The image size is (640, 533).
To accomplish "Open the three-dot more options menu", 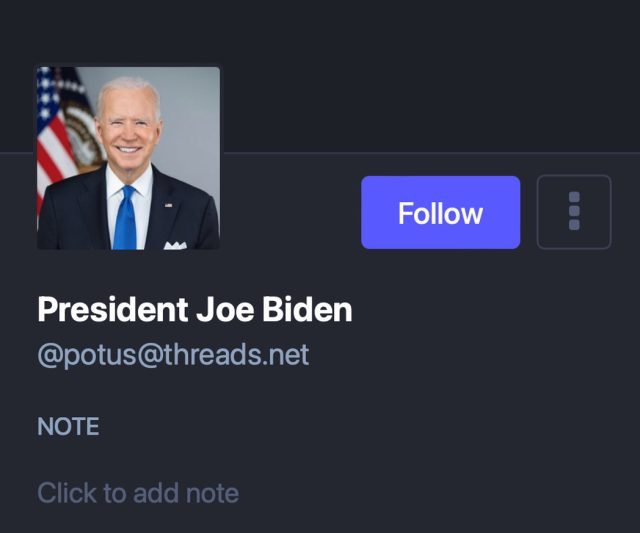I will click(x=574, y=212).
